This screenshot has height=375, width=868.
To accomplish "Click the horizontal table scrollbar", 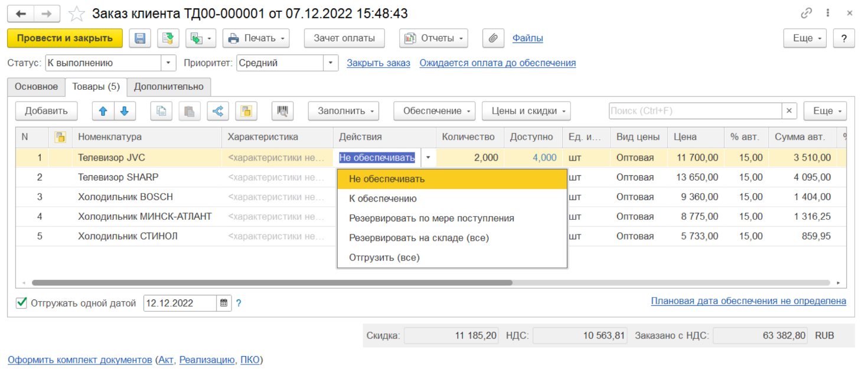I will [x=272, y=283].
